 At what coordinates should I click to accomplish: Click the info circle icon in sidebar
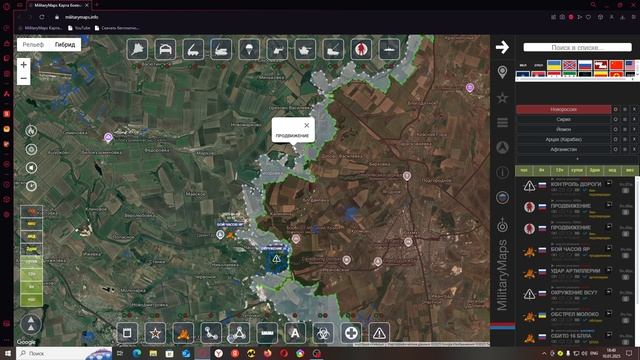pos(502,172)
